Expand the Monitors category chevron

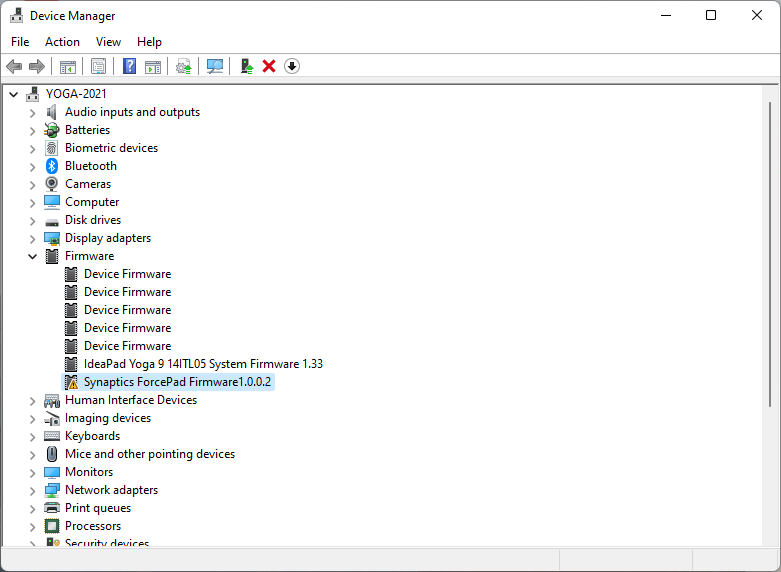pos(32,473)
